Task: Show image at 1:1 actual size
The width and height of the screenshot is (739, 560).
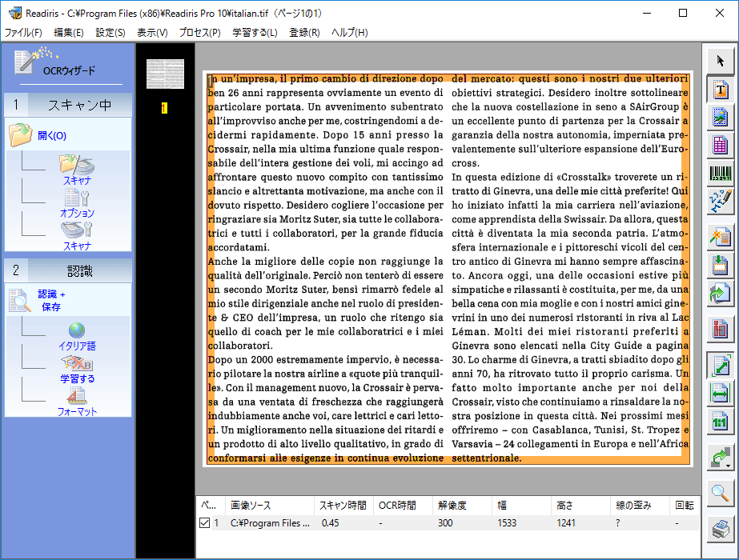Action: (720, 421)
